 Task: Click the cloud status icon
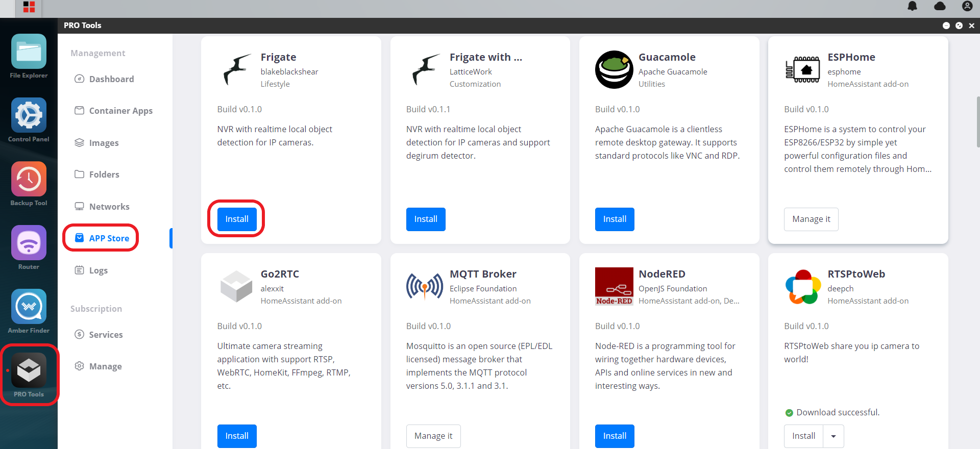[x=940, y=6]
